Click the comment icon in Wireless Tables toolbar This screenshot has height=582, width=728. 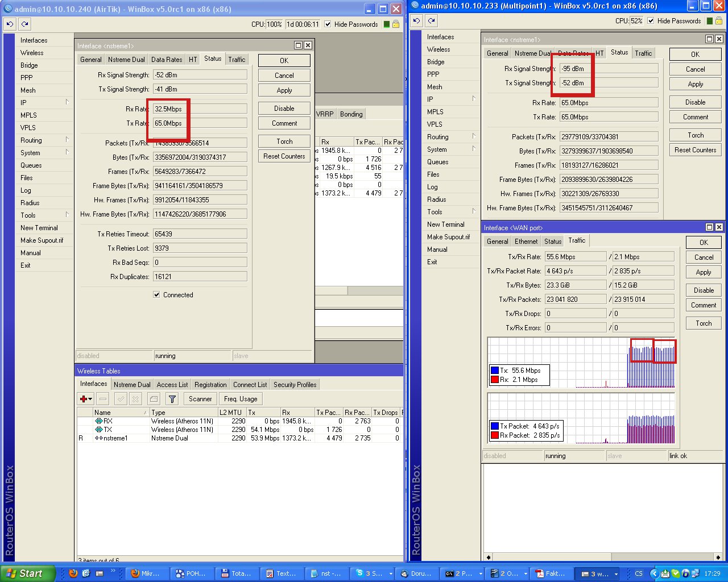point(153,399)
